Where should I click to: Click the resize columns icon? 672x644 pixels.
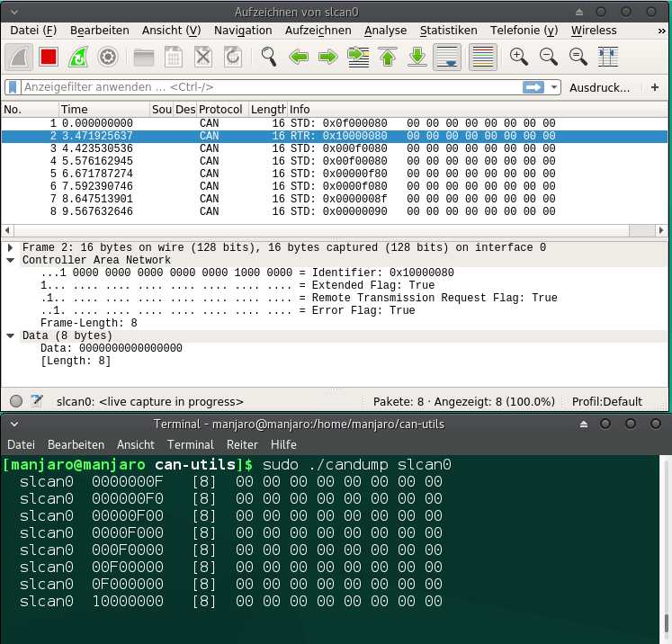[x=608, y=57]
